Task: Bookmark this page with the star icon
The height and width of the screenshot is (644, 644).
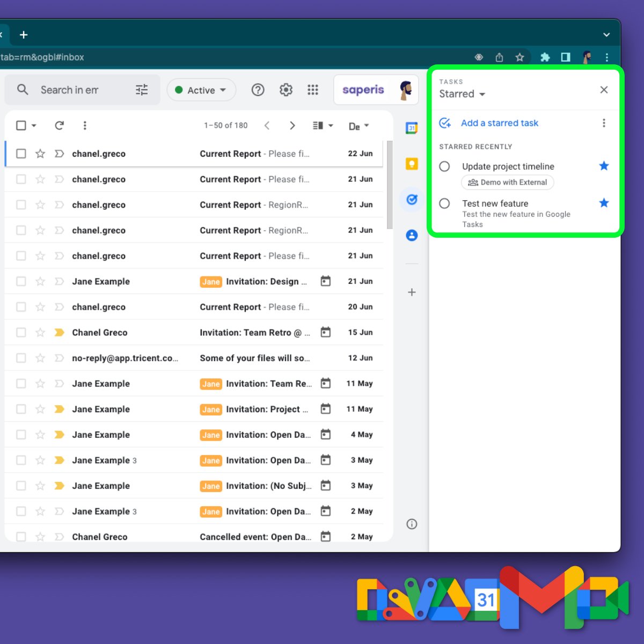Action: tap(519, 57)
